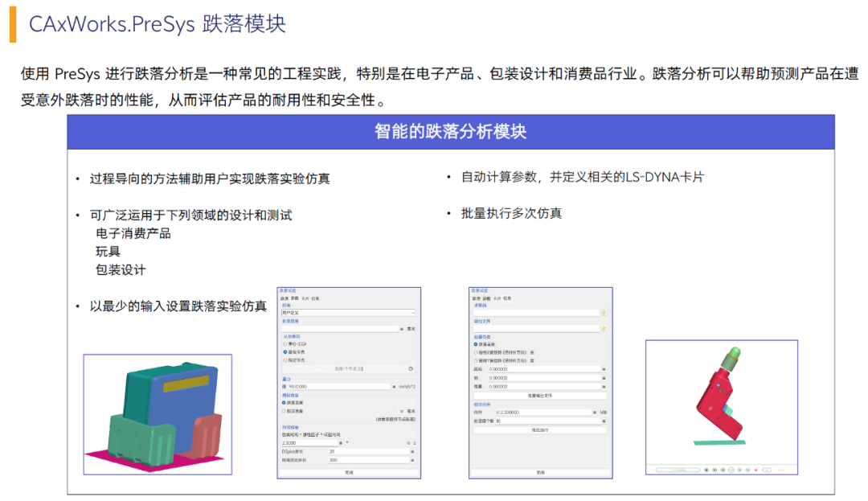Jump to last animation frame

748,470
